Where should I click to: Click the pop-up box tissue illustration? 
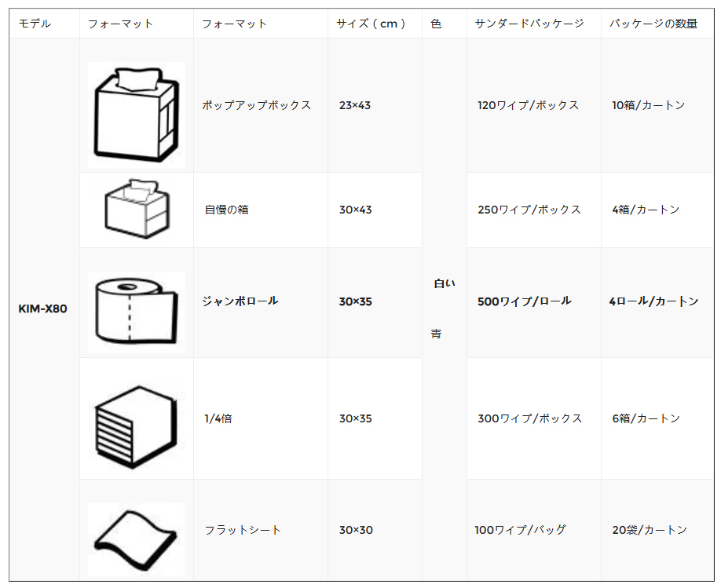(x=137, y=115)
